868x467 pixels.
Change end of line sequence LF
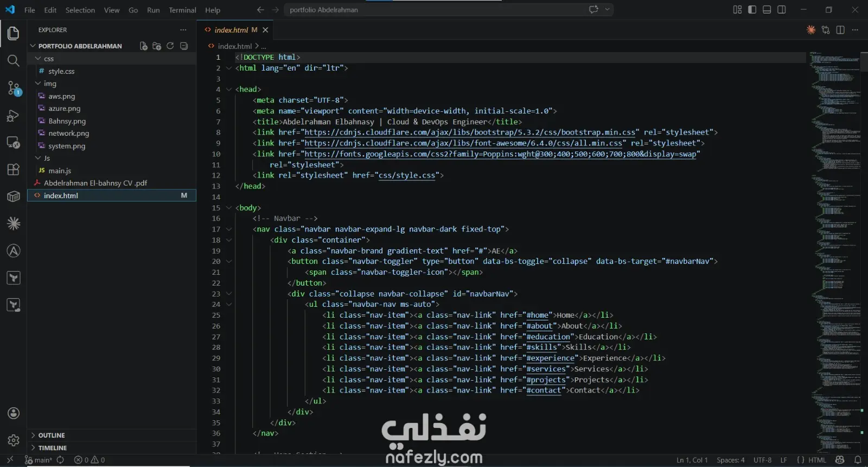(x=783, y=460)
